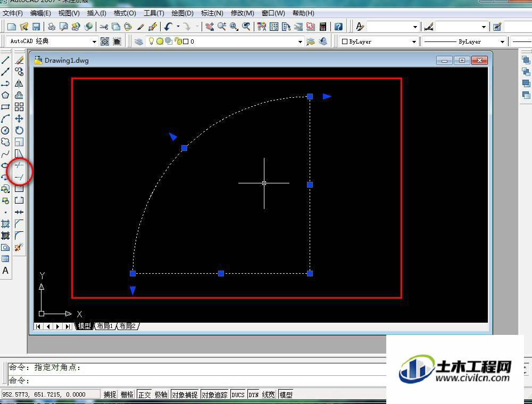Open the Layer Properties Manager icon
Image resolution: width=532 pixels, height=404 pixels.
coord(138,41)
